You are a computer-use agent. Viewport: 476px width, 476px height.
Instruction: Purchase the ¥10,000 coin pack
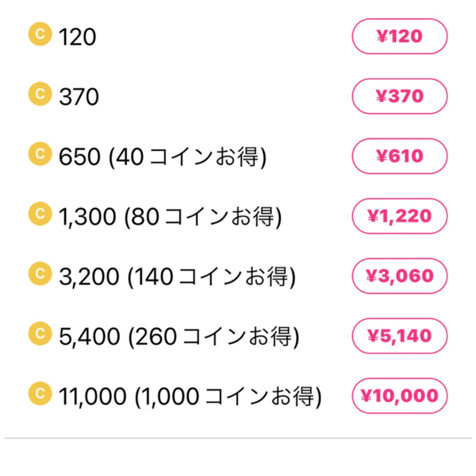pos(400,395)
